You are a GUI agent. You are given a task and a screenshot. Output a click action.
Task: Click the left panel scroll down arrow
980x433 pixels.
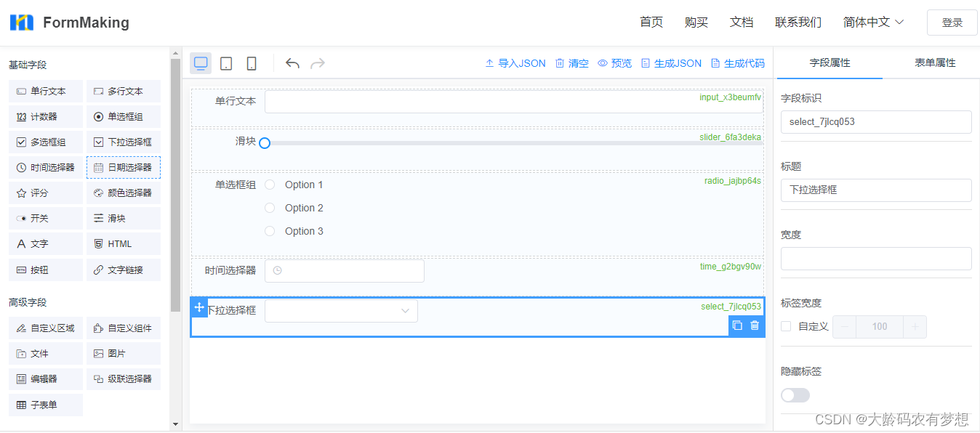point(175,424)
